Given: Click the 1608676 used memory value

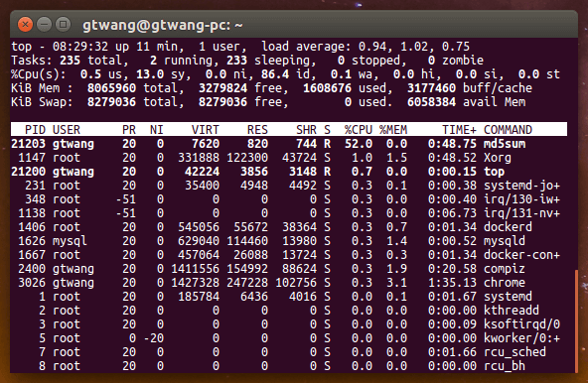Looking at the screenshot, I should (x=327, y=88).
